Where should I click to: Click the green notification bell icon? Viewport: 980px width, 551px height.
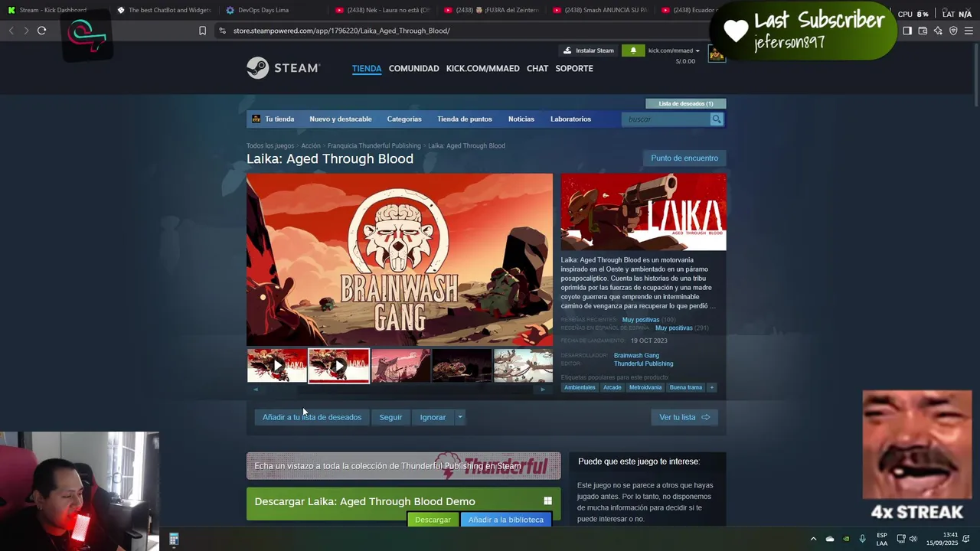pos(633,51)
